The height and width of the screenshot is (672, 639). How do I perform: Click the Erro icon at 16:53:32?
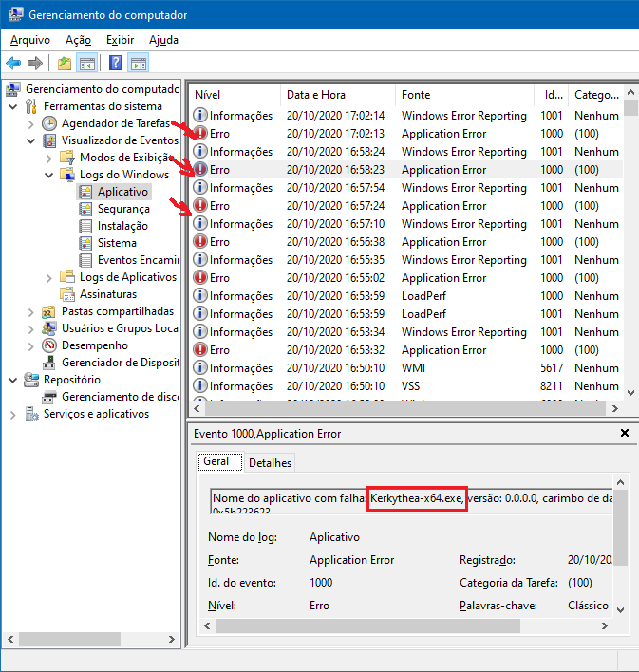[200, 350]
